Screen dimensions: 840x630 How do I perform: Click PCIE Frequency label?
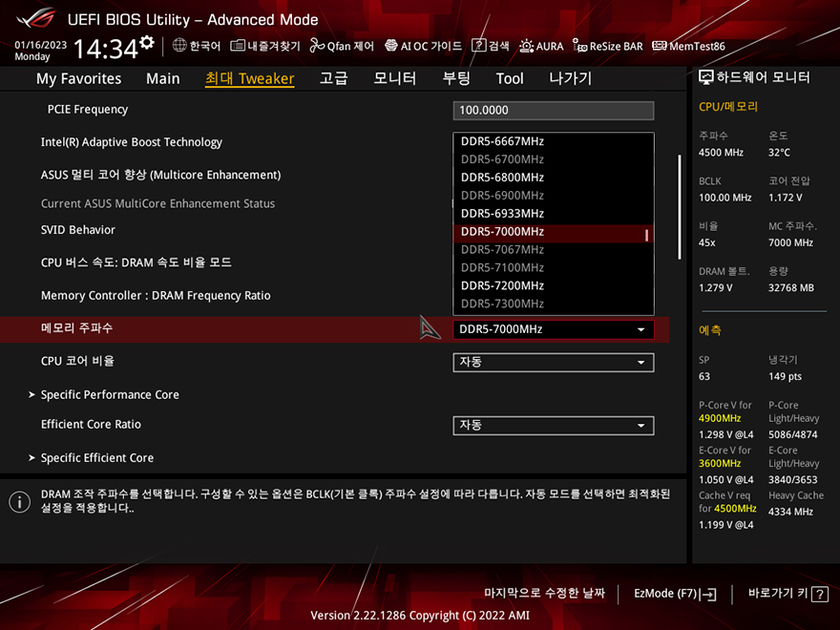pyautogui.click(x=88, y=109)
